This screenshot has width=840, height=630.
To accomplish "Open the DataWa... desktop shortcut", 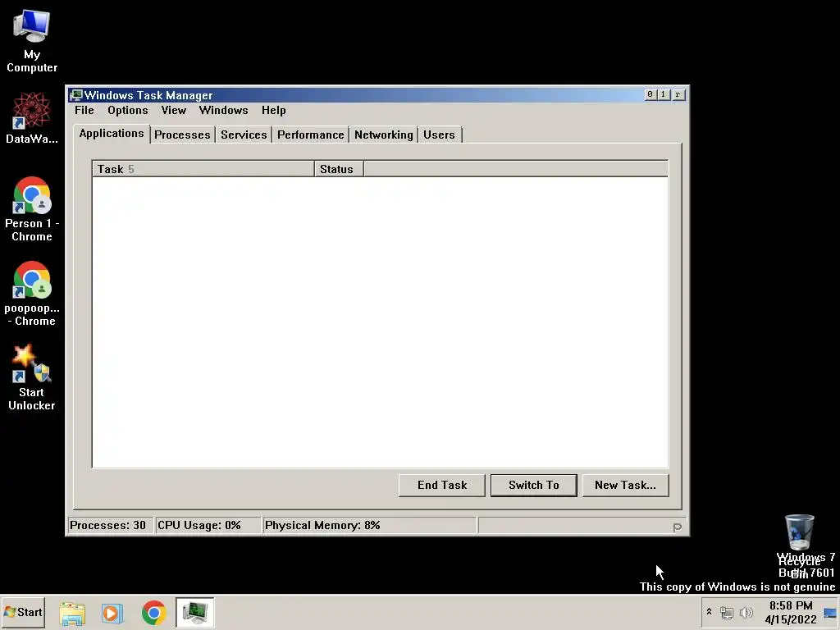I will [x=32, y=118].
